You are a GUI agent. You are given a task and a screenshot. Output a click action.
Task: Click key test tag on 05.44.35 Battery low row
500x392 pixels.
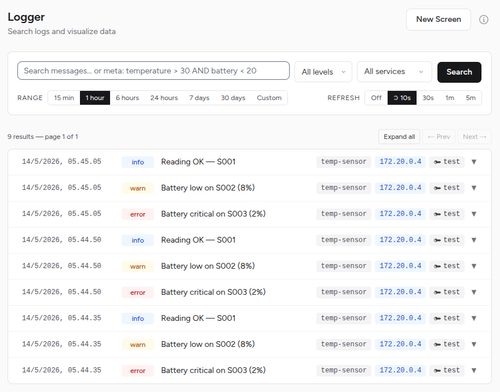pos(447,344)
